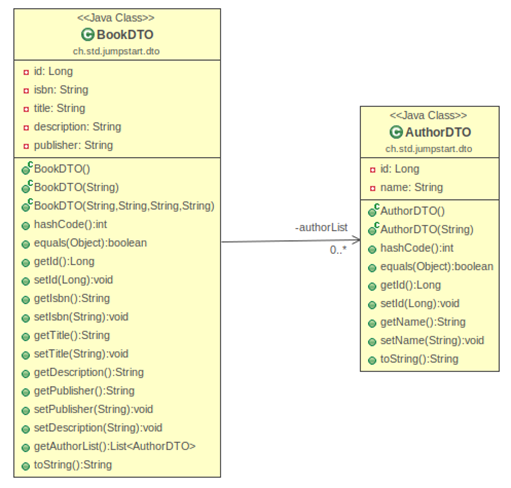Click the green class icon beside BookDTO title
Viewport: 511px width, 488px height.
pyautogui.click(x=88, y=35)
